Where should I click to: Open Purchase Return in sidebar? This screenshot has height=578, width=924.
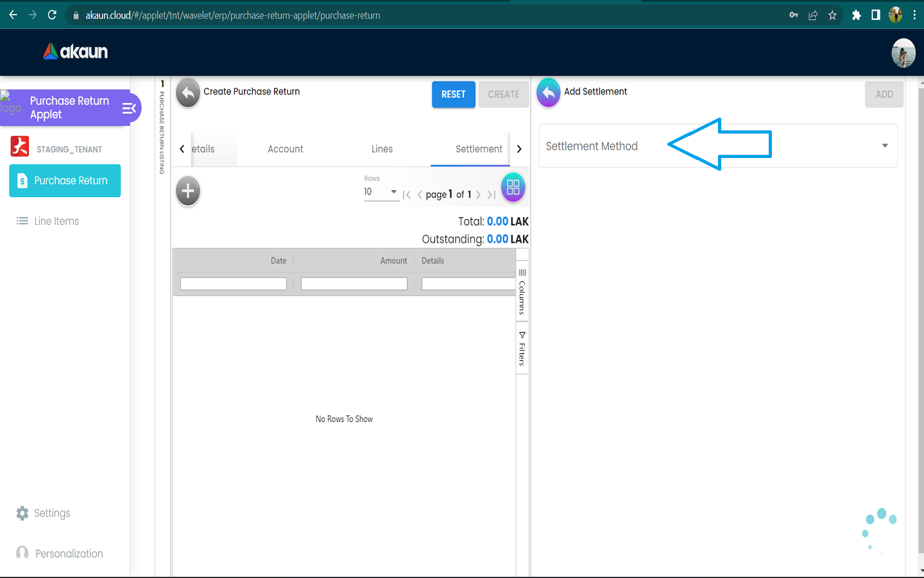click(65, 180)
